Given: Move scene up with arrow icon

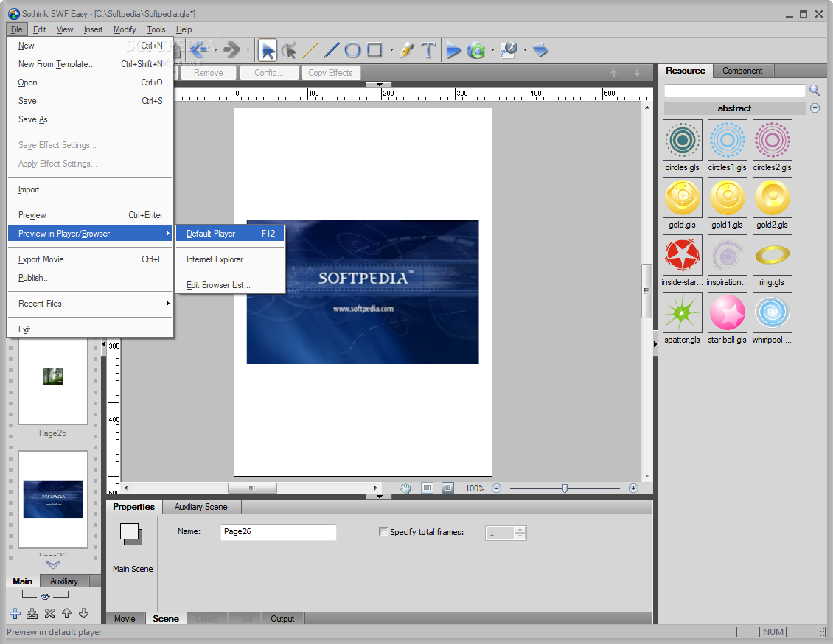Looking at the screenshot, I should coord(66,614).
